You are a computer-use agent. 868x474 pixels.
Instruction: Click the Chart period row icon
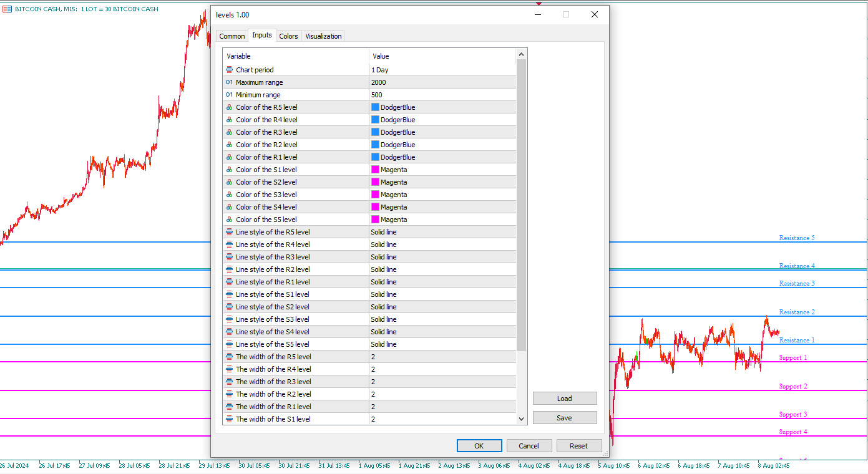(x=229, y=70)
